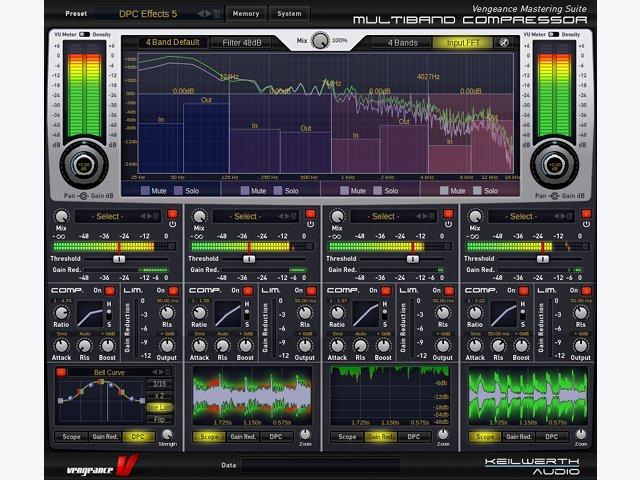This screenshot has width=640, height=480.
Task: Click the previous preset arrow next to DPC Effects 5
Action: tap(200, 14)
